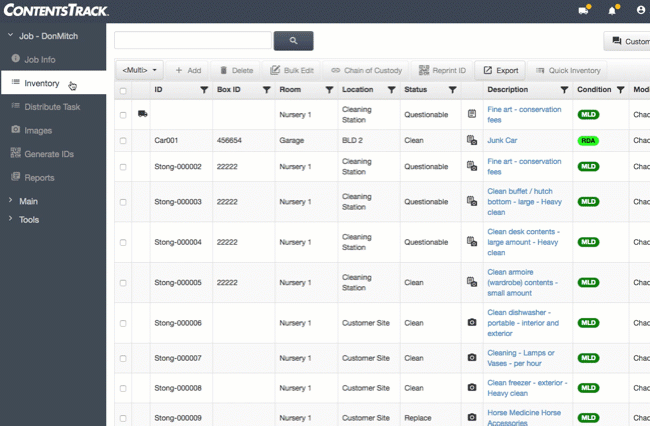Image resolution: width=650 pixels, height=426 pixels.
Task: Open photo icon for Stong-000002 row
Action: tap(472, 166)
